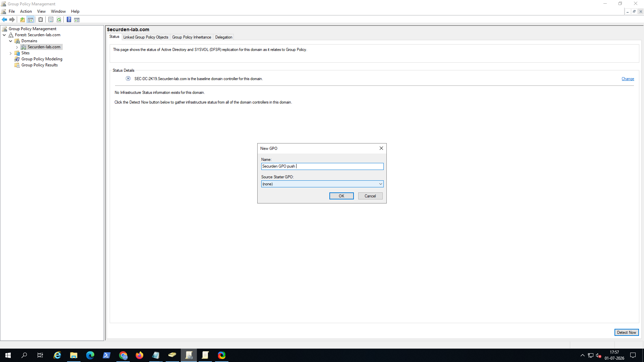Open the multicolored swirl app in the taskbar

(x=222, y=355)
